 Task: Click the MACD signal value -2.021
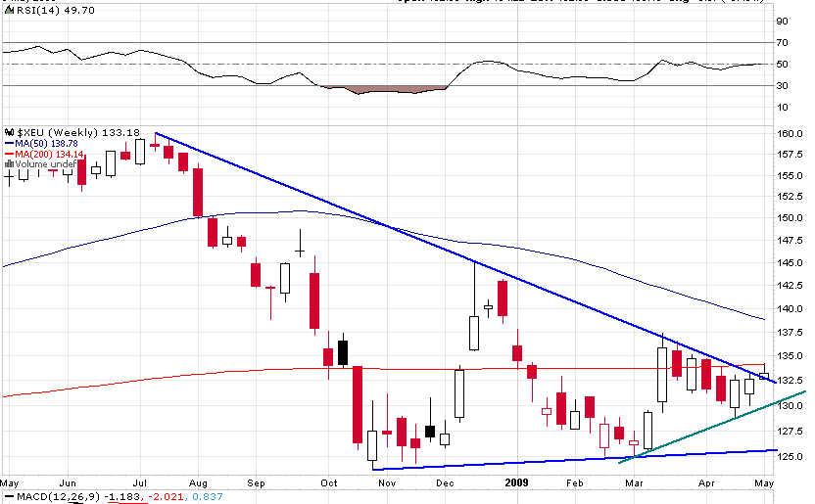click(x=166, y=497)
